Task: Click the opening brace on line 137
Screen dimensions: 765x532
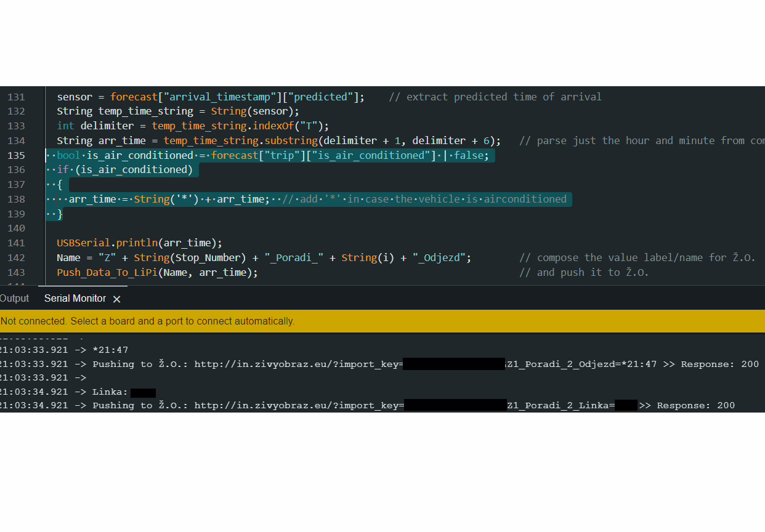Action: pyautogui.click(x=60, y=185)
